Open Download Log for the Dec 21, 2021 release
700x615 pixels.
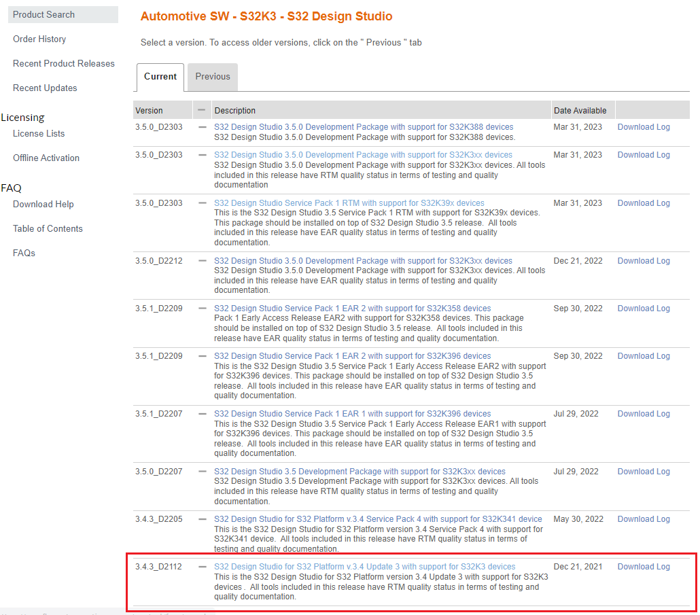(x=643, y=566)
